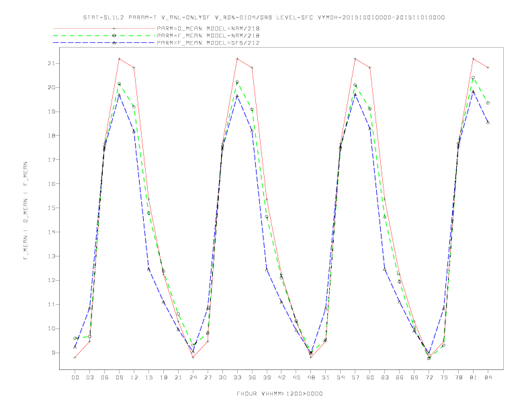Viewport: 532px width, 411px height.
Task: Click x-axis tick label 72
Action: (429, 377)
